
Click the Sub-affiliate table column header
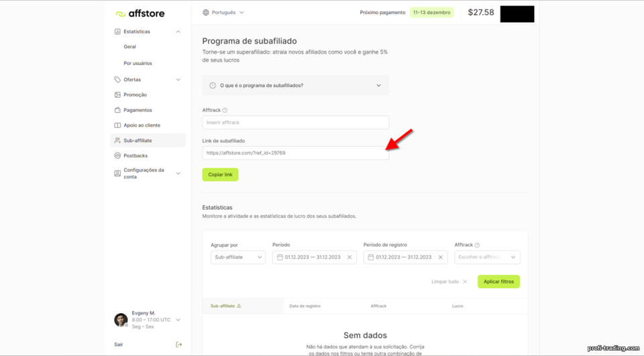(x=223, y=306)
